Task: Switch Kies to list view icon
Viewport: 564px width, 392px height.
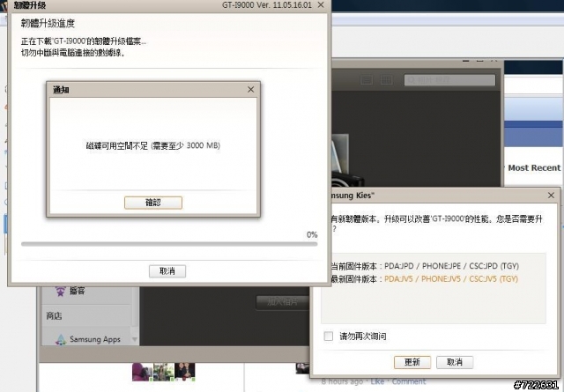Action: [367, 79]
